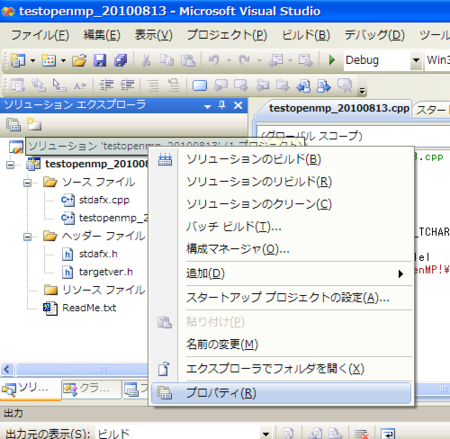Open the 表示(V) menu
This screenshot has width=450, height=439.
pos(154,35)
